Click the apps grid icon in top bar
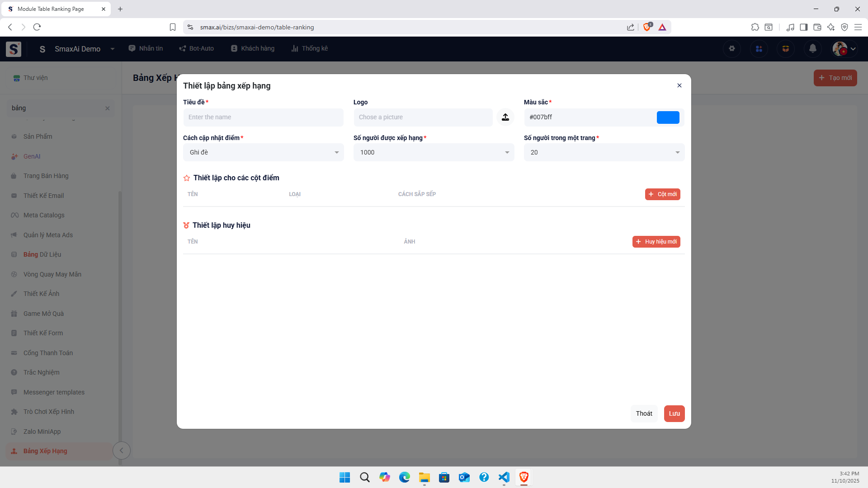 coord(759,49)
